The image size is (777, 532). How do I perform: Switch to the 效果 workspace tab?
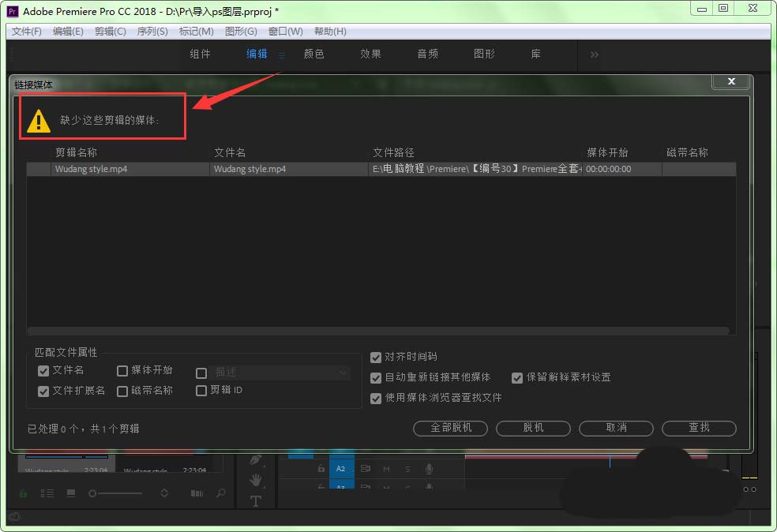pos(370,54)
